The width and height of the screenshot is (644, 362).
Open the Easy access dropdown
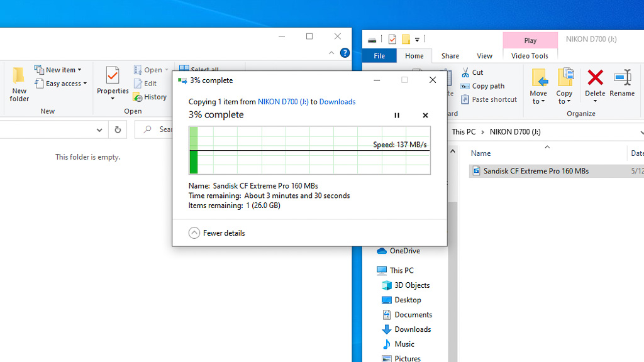click(x=62, y=84)
